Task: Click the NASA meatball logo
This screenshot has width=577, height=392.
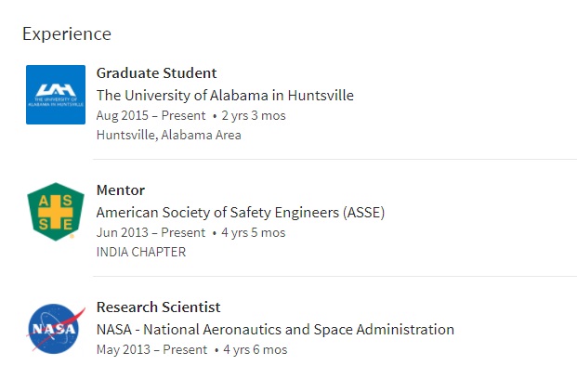Action: point(56,329)
